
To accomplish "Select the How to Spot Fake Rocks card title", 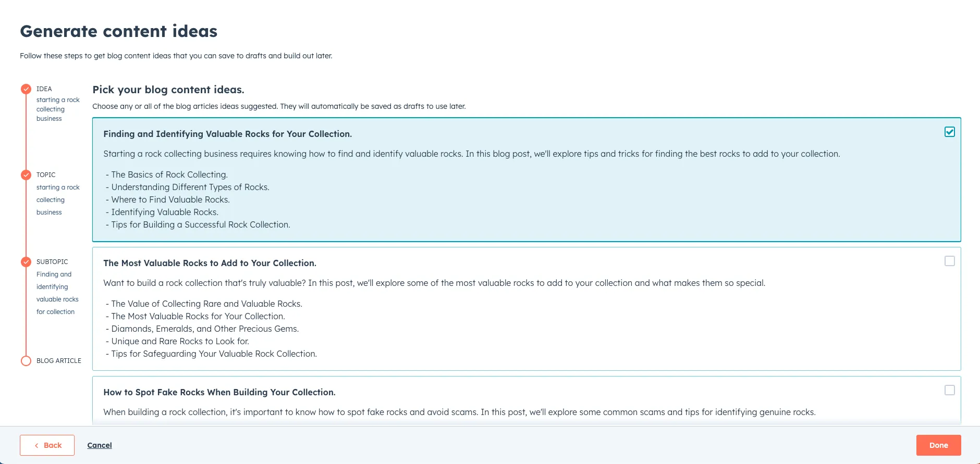I will click(219, 393).
